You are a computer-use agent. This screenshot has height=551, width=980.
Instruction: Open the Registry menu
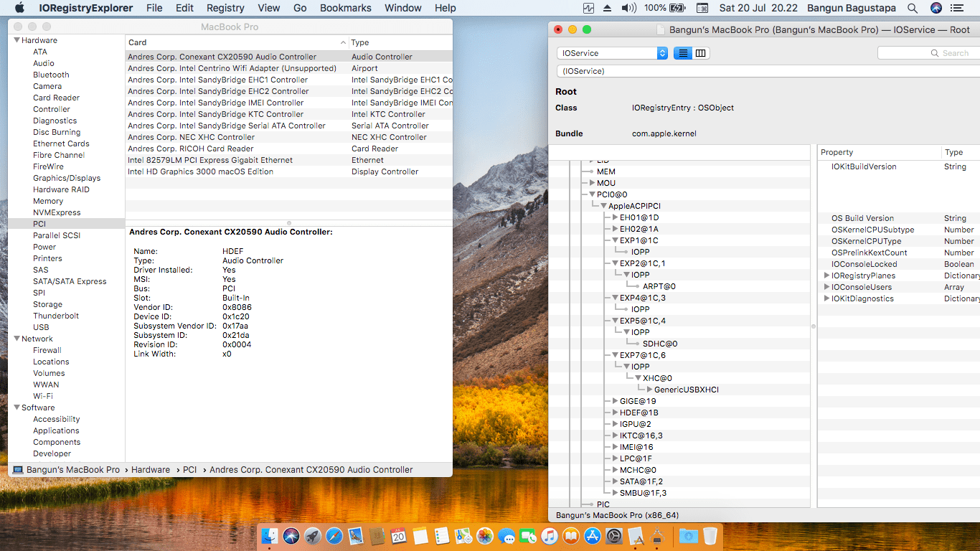[225, 8]
